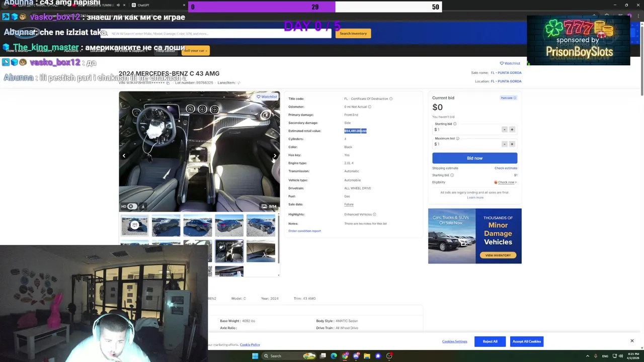Open Microsoft Edge taskbar icon
This screenshot has height=362, width=644.
(334, 356)
